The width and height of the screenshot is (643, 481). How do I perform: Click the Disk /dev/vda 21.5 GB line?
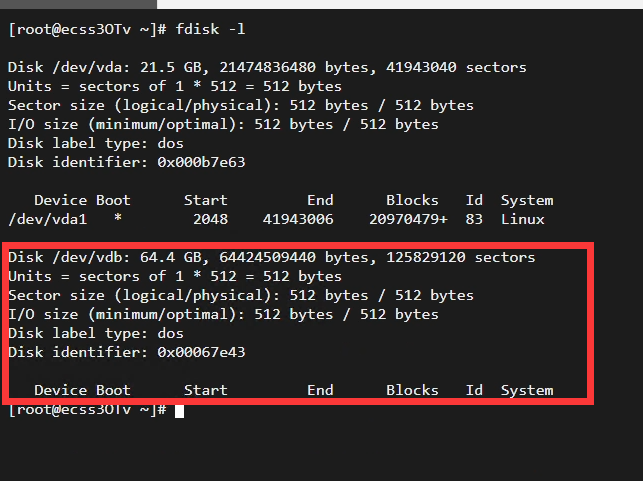pos(267,67)
